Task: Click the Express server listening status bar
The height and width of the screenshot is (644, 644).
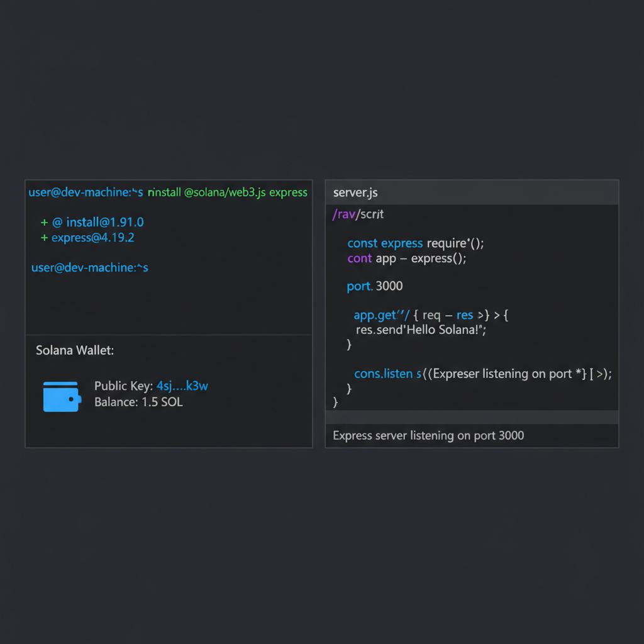Action: tap(428, 435)
